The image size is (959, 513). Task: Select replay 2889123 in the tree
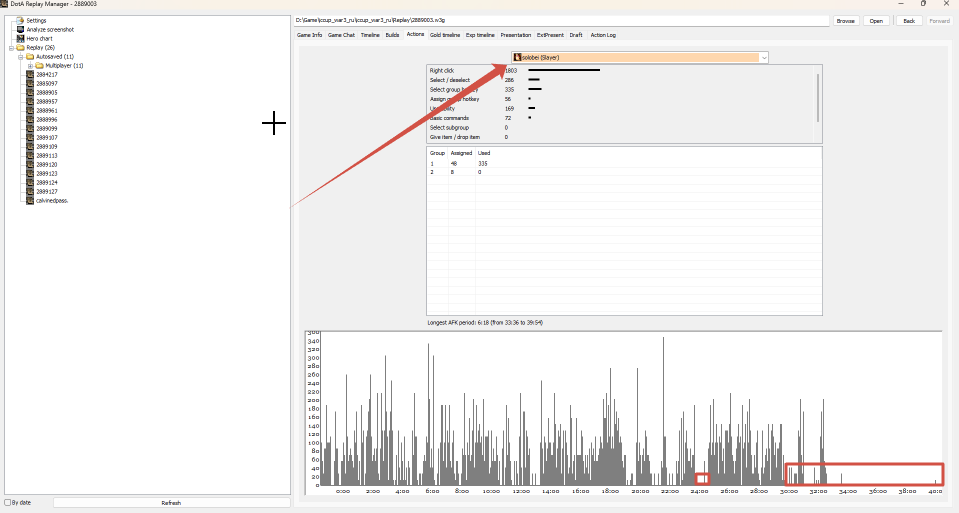pos(46,174)
